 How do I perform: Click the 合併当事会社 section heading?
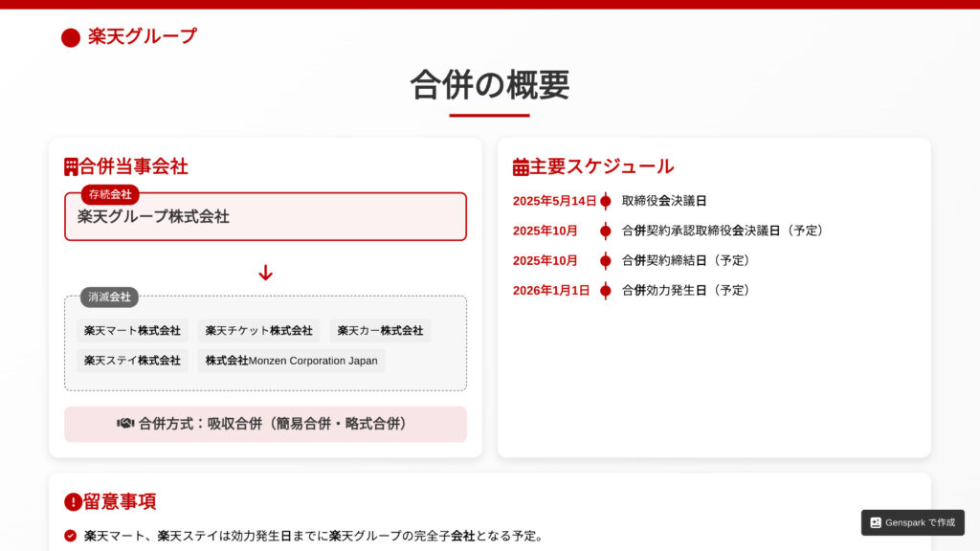tap(133, 166)
